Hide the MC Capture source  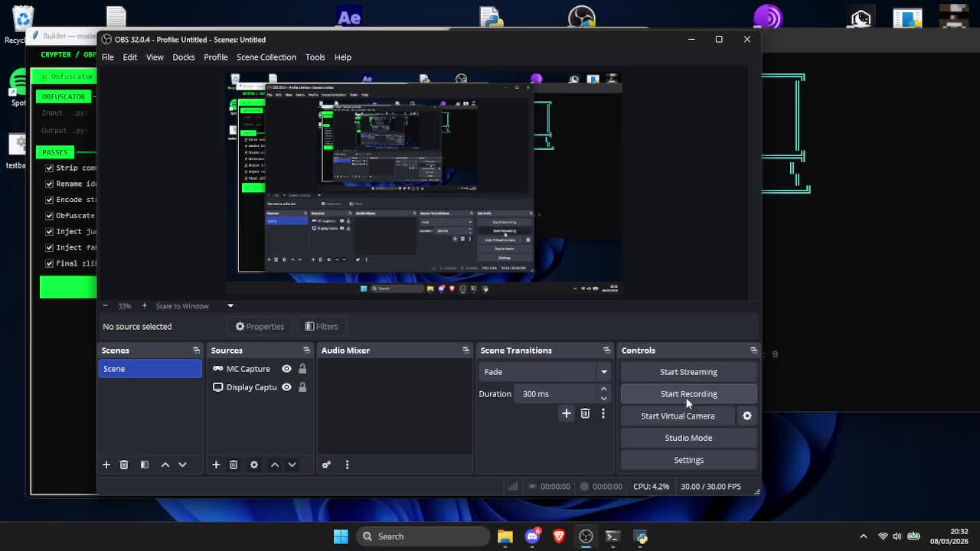[x=286, y=369]
